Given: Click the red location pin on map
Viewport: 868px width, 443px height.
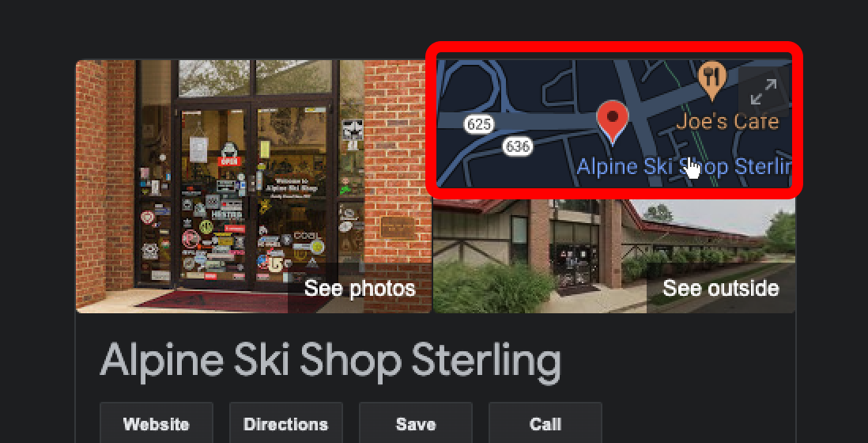Looking at the screenshot, I should [x=612, y=123].
